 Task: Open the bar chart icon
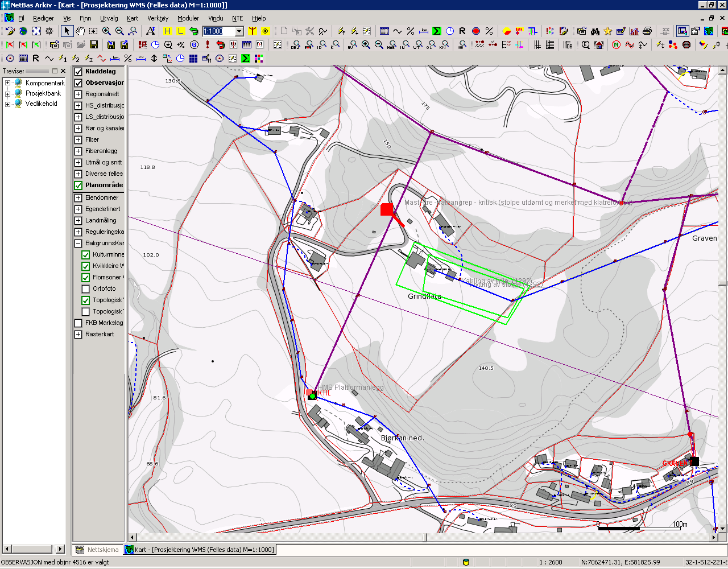(x=634, y=31)
